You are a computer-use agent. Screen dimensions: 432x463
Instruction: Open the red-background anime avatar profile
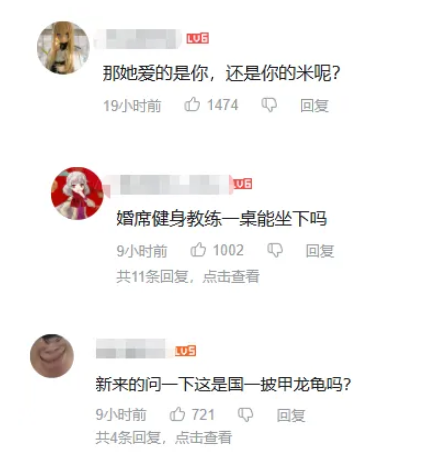(77, 193)
